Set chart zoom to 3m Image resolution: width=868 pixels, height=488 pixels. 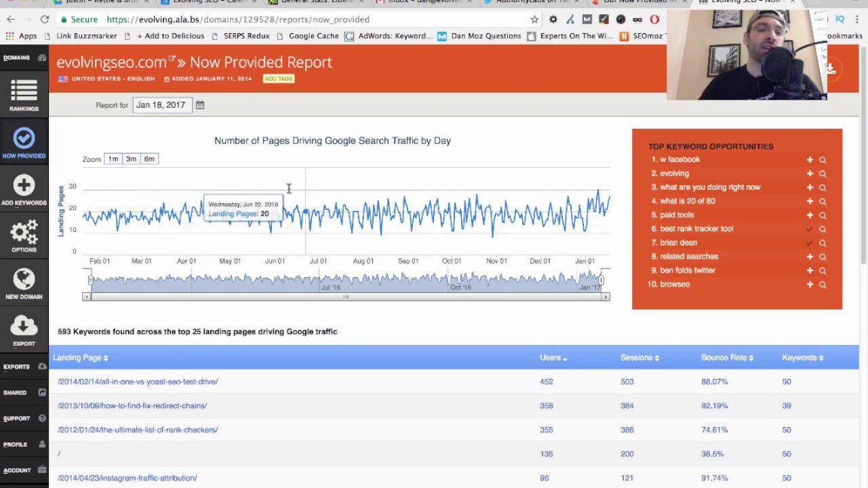pyautogui.click(x=131, y=159)
